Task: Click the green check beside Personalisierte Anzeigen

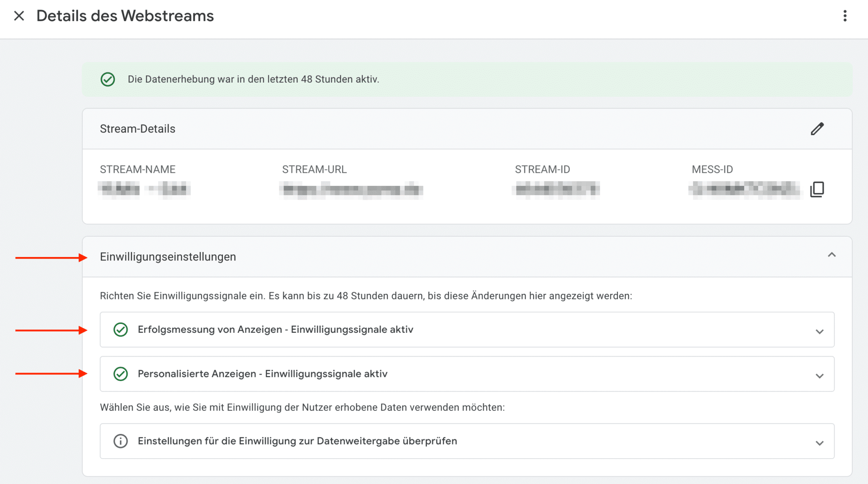Action: coord(121,374)
